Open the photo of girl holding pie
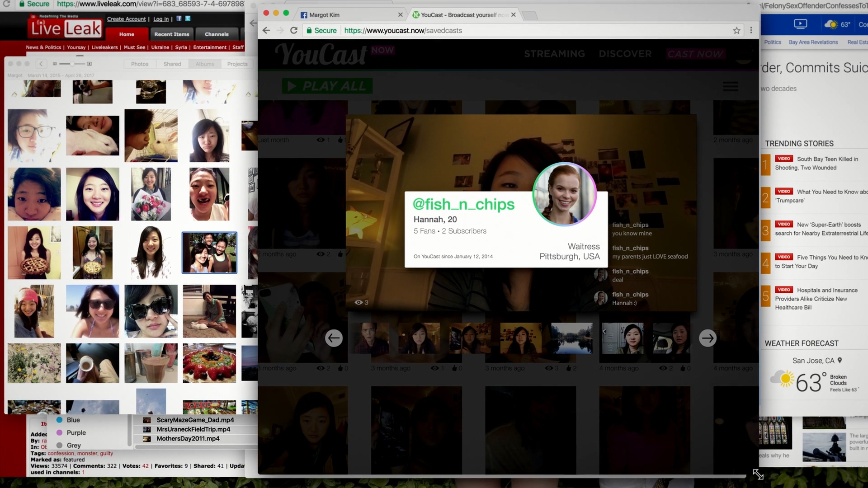 pos(34,253)
